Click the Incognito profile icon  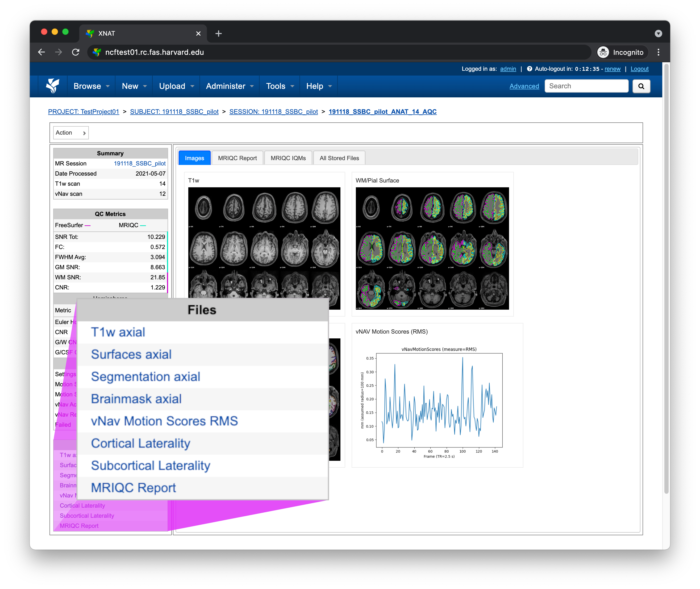[x=603, y=52]
